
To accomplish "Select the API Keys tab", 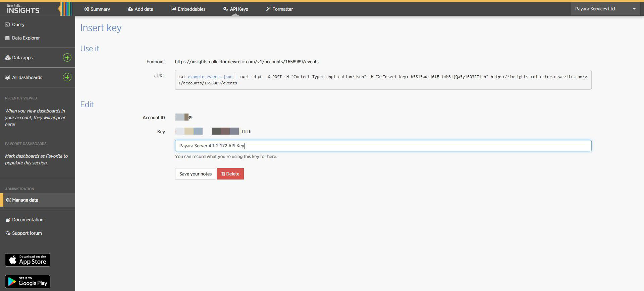I will pos(235,9).
